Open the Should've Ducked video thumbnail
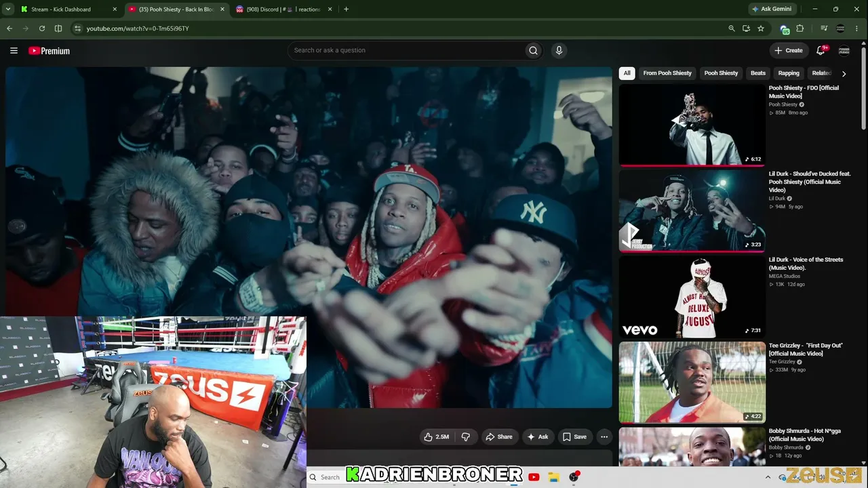This screenshot has width=868, height=488. click(x=692, y=211)
